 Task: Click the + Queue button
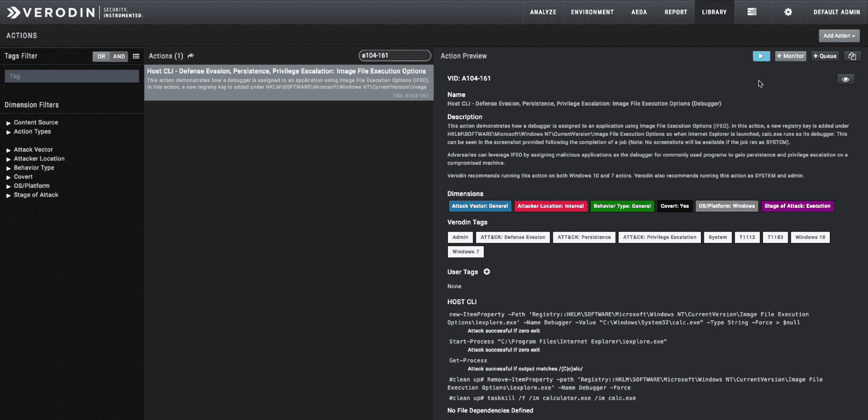coord(825,56)
